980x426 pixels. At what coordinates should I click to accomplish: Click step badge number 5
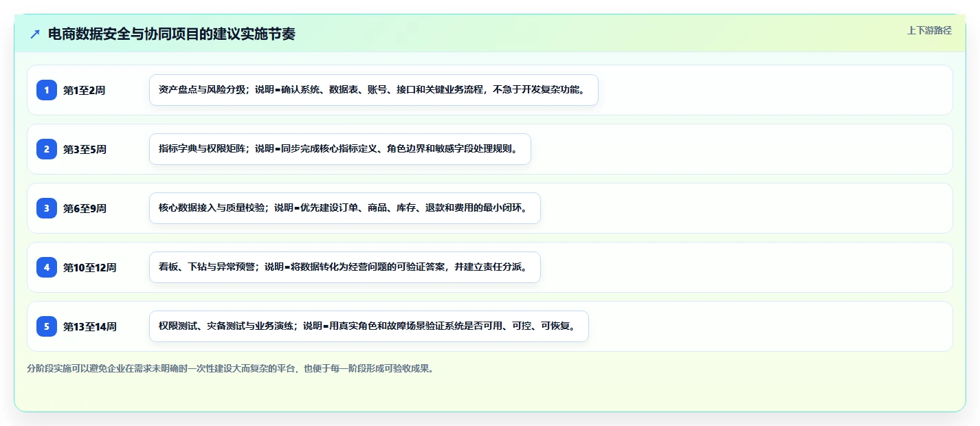tap(47, 326)
